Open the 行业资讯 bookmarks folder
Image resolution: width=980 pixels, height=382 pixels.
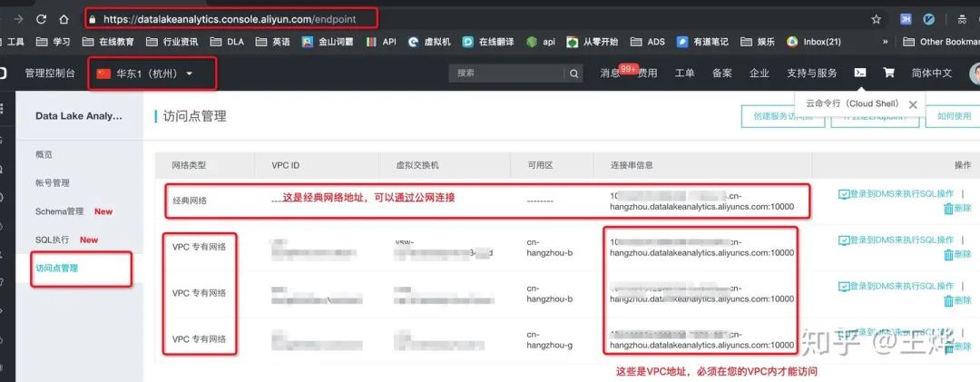171,42
